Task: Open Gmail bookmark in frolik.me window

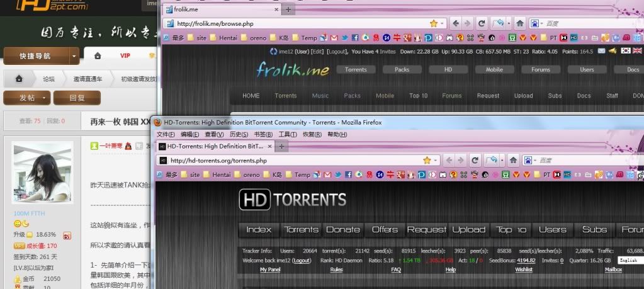Action: pos(334,38)
